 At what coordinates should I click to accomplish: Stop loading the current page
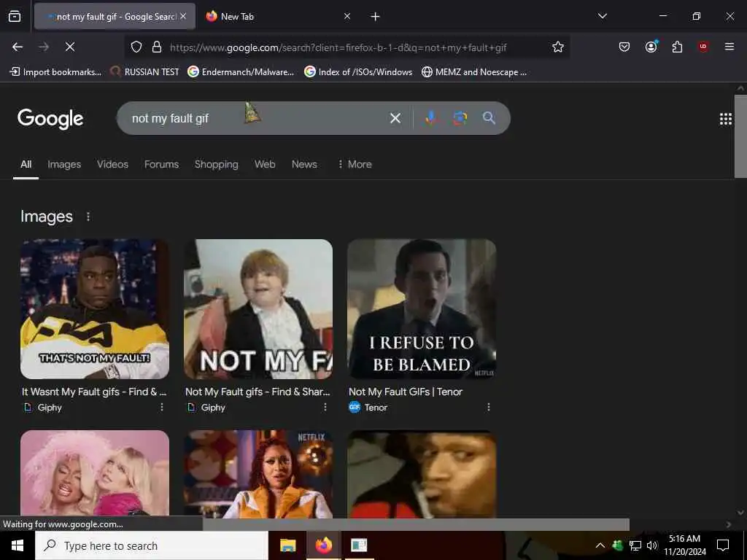69,47
